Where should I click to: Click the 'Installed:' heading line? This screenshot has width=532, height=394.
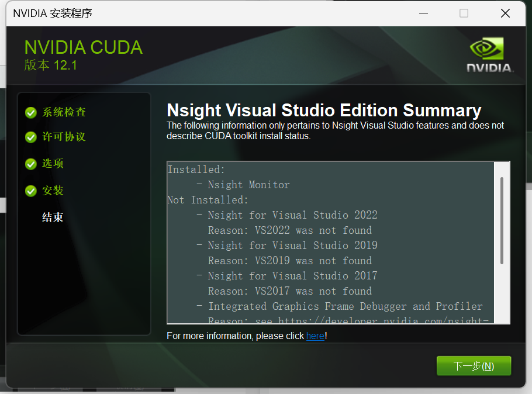[196, 170]
